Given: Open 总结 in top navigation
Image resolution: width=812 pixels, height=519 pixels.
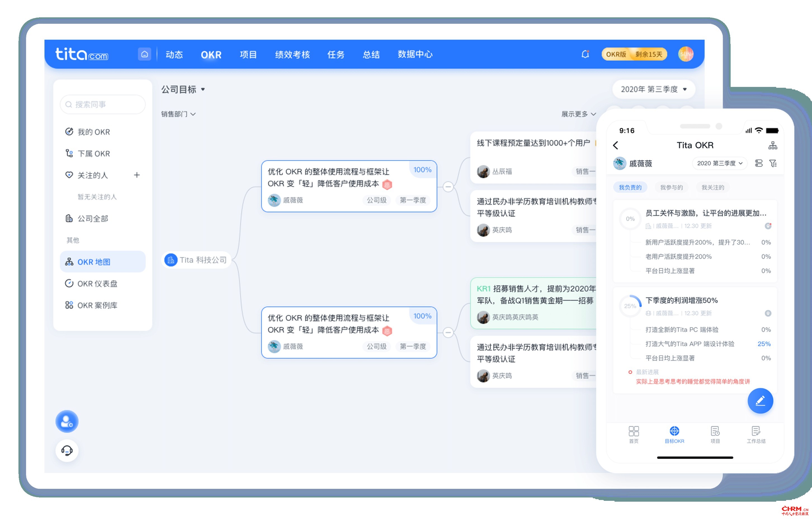Looking at the screenshot, I should point(371,54).
